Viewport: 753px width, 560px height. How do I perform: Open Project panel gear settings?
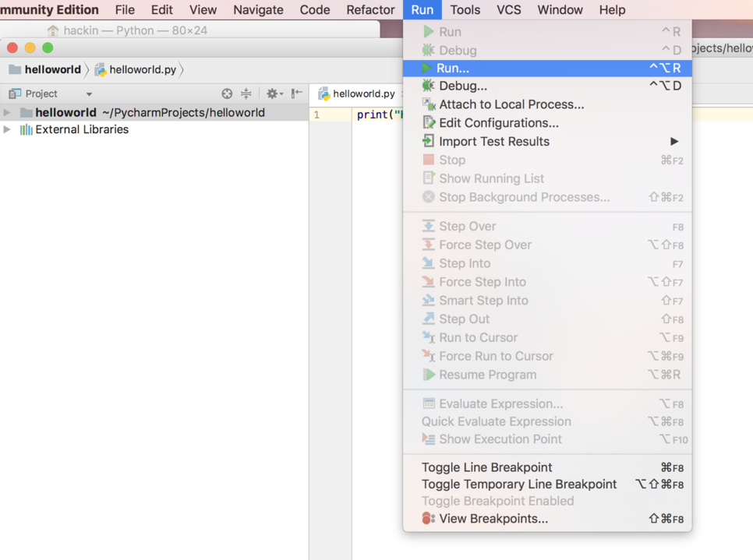click(x=274, y=93)
